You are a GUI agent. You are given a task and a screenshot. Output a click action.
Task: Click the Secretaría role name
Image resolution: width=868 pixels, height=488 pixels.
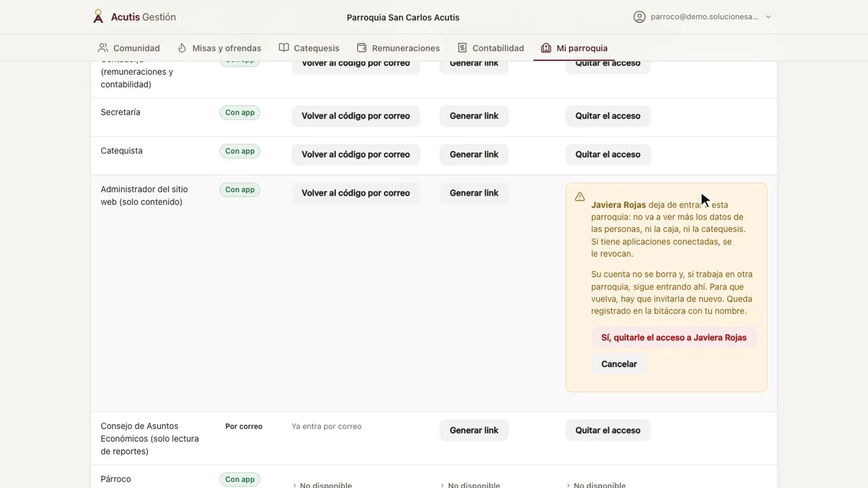(x=120, y=112)
